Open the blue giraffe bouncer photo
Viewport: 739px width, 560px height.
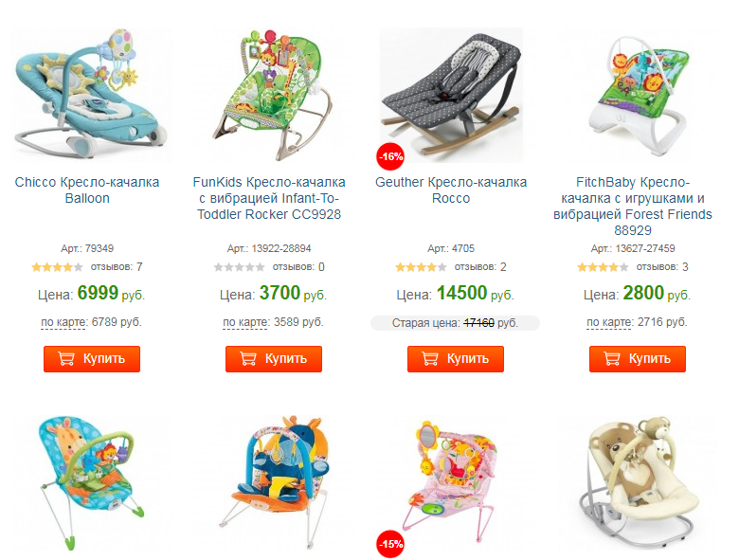(91, 483)
